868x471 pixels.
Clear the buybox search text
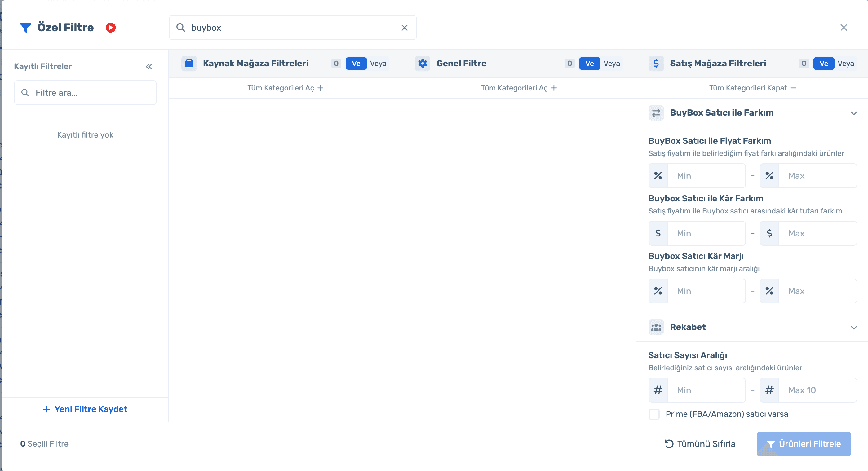coord(404,28)
